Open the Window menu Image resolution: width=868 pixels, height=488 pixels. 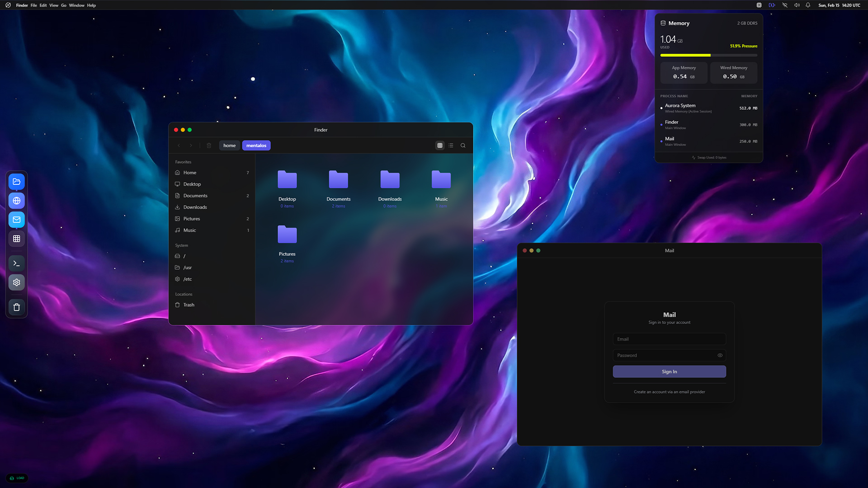tap(77, 5)
